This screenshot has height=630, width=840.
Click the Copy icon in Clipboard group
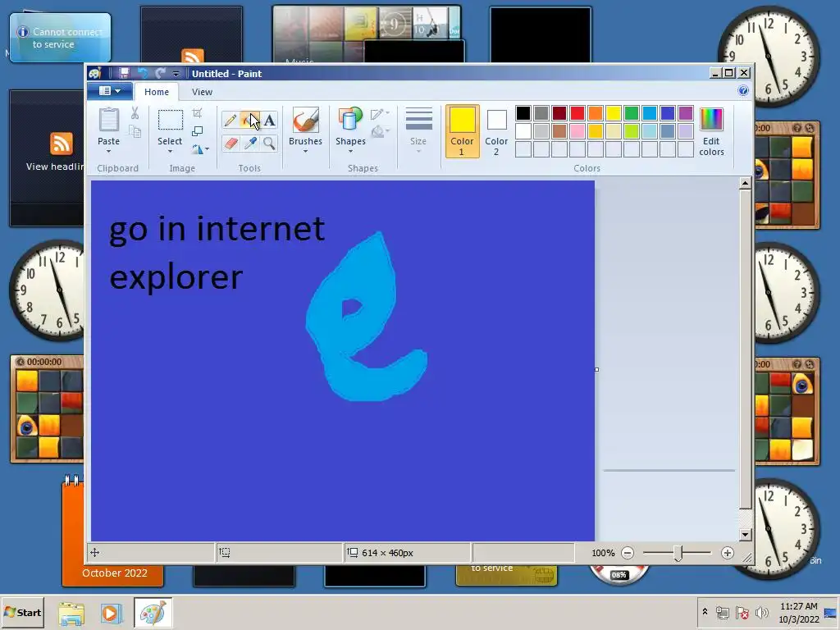tap(135, 131)
